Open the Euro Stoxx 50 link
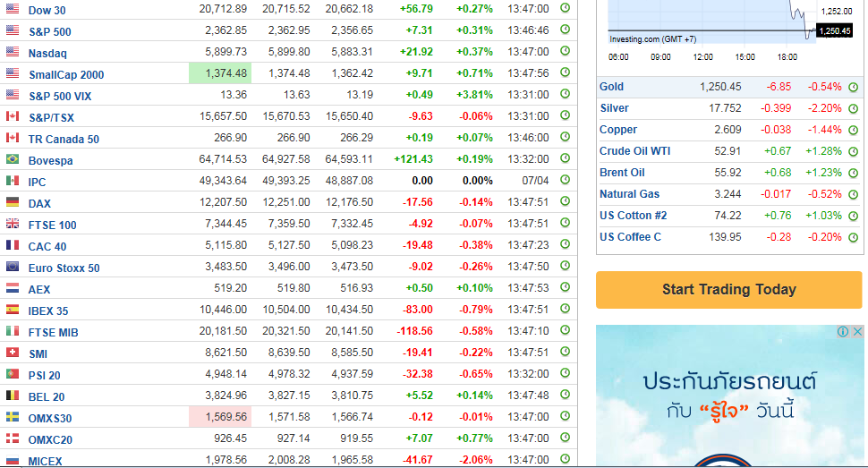The height and width of the screenshot is (468, 868). (x=64, y=268)
